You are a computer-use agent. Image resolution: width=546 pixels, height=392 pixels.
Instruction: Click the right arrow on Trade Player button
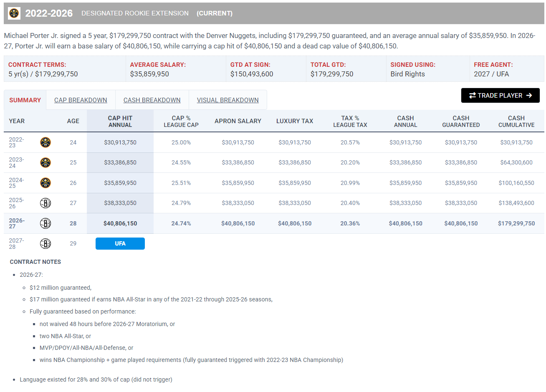point(529,95)
